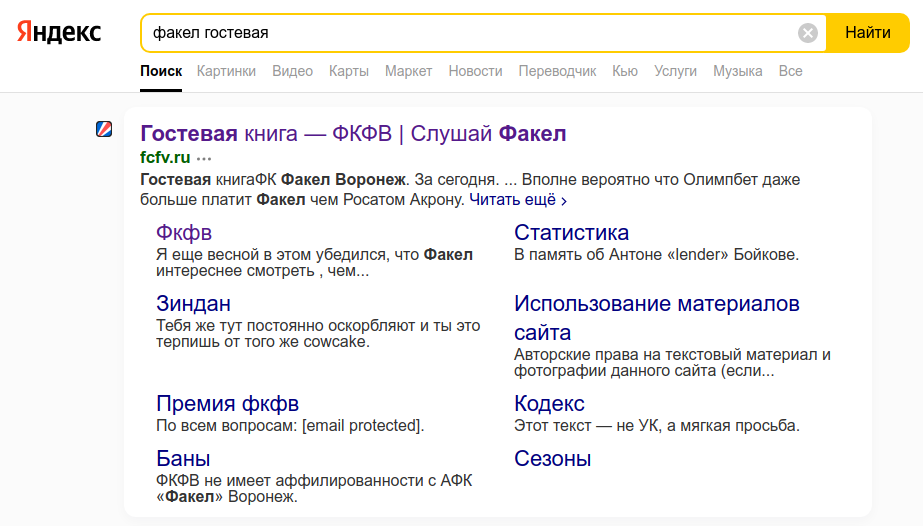Expand the snippet via Читать ещё
923x526 pixels.
518,200
